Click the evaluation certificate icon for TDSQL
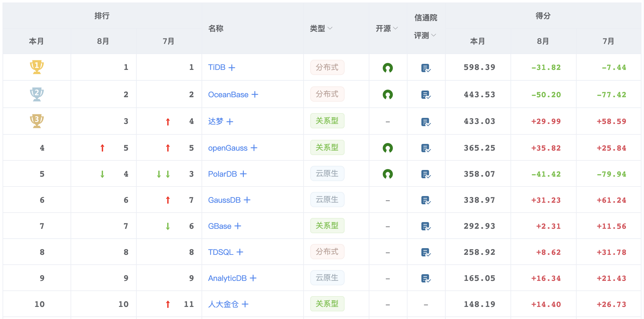This screenshot has width=644, height=319. click(426, 252)
